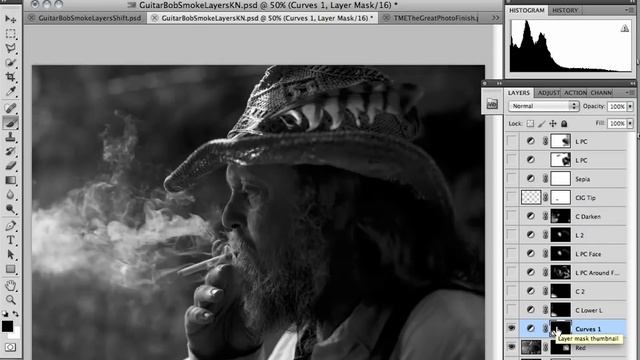Select the Type tool

coord(11,240)
